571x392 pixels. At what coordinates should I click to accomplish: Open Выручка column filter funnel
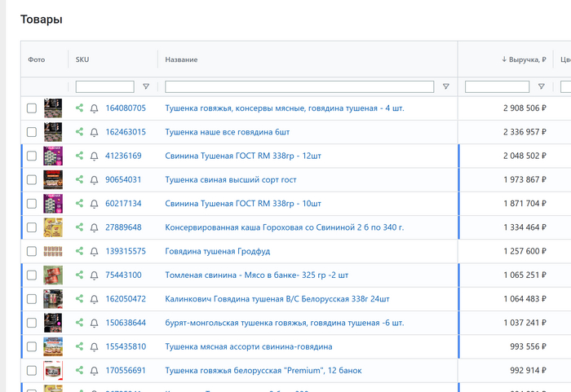(x=542, y=86)
